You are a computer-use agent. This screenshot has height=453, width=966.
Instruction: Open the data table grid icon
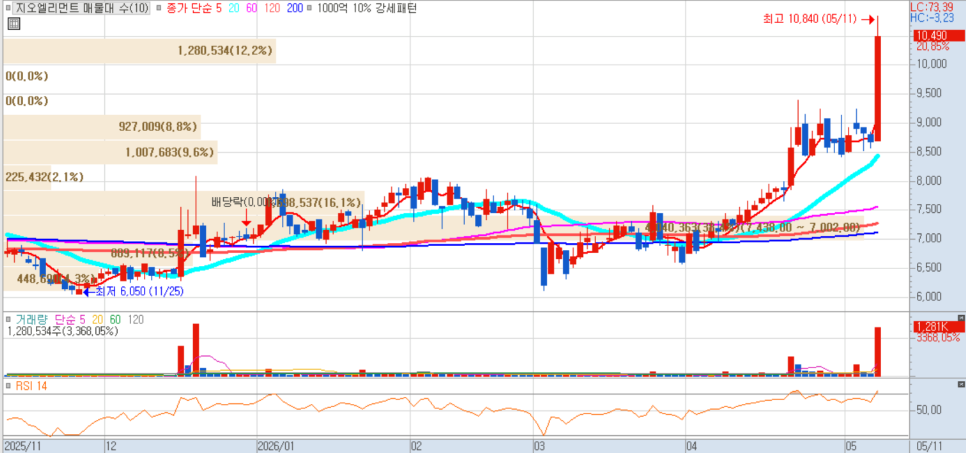[x=14, y=24]
